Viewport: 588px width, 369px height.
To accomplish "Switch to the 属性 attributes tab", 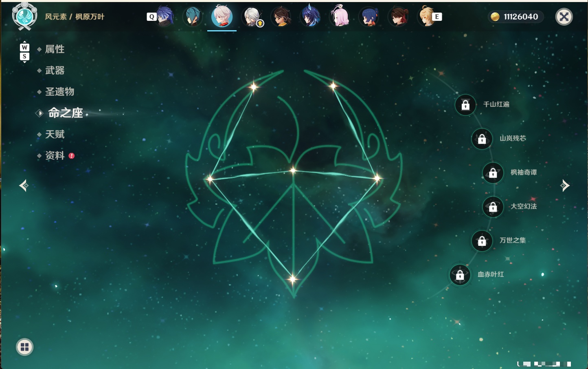I will pyautogui.click(x=55, y=49).
